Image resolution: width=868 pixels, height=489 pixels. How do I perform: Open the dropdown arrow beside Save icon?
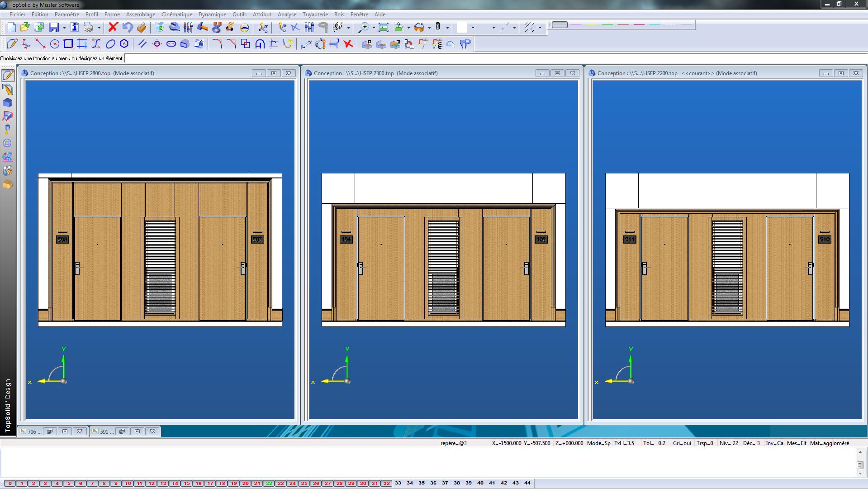(x=64, y=28)
